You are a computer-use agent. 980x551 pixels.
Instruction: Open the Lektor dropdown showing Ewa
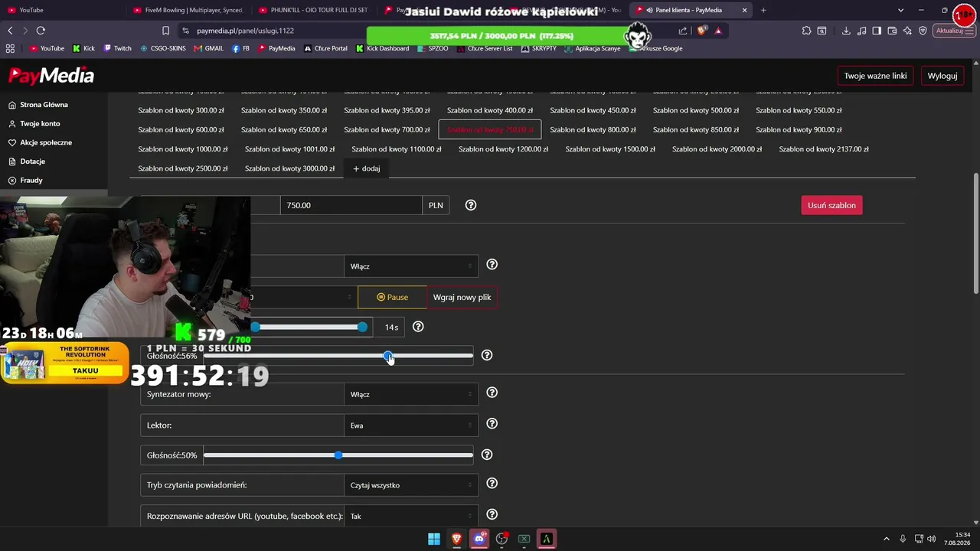tap(411, 425)
